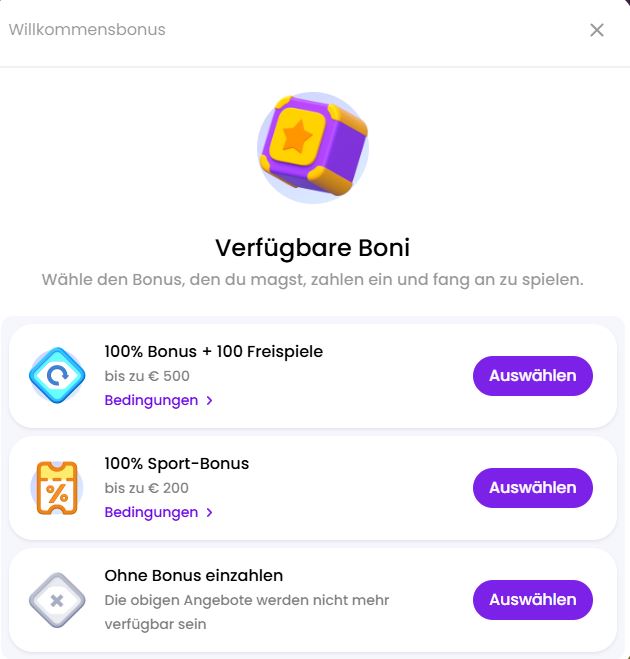Click the 'bis zu € 500' text

pyautogui.click(x=146, y=376)
